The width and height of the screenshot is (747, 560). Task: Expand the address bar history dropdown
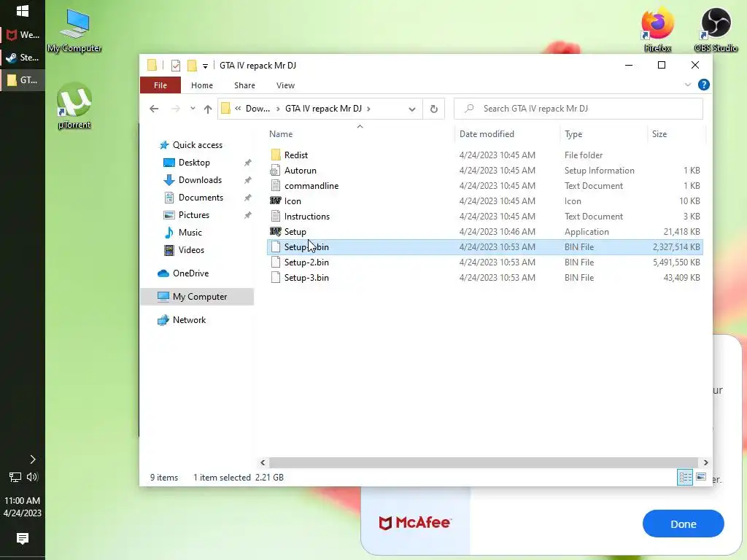[x=412, y=109]
